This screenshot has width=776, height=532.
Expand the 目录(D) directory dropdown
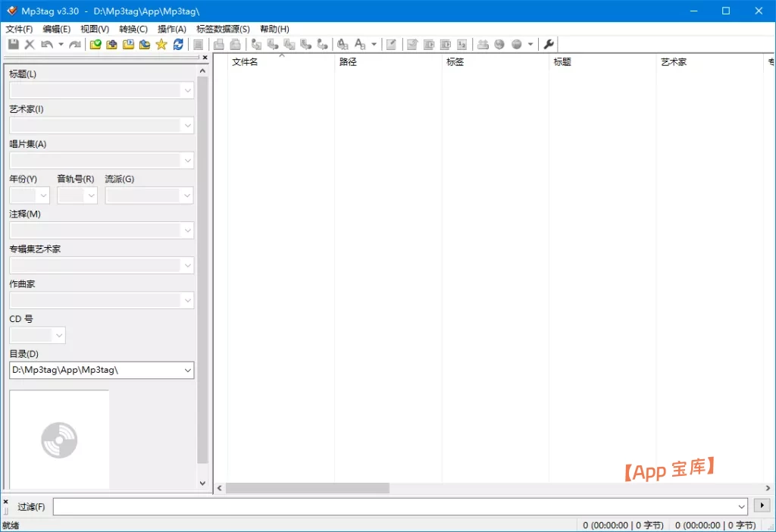pos(187,370)
